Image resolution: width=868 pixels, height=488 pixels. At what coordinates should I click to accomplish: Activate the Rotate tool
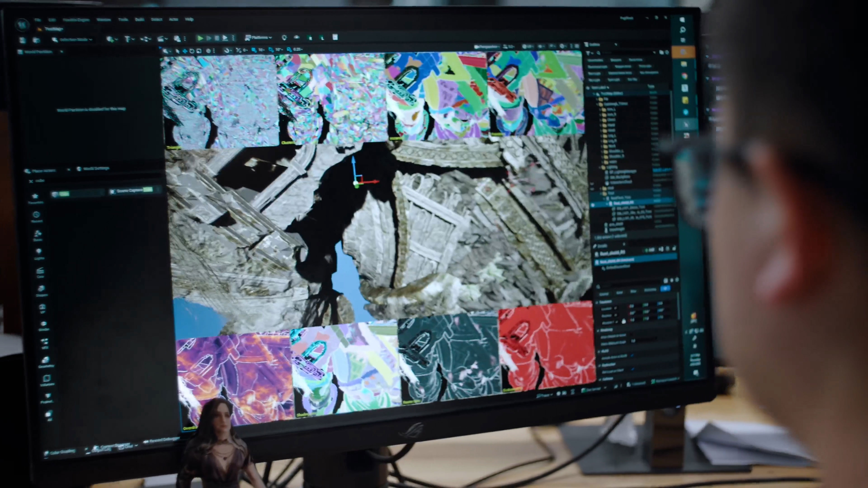192,51
